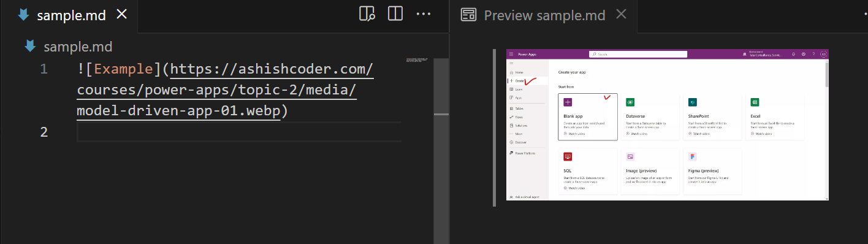Click line number 2 in the gutter
Image resolution: width=868 pixels, height=244 pixels.
44,132
